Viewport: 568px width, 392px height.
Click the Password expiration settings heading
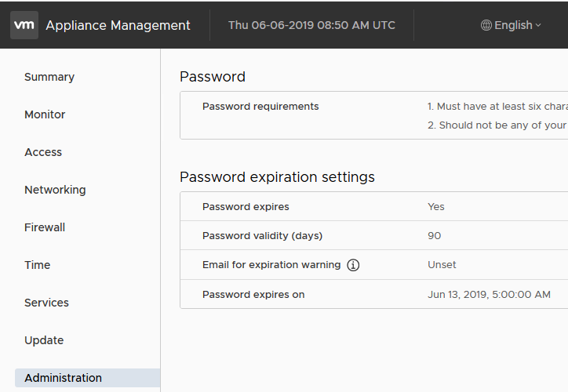[x=277, y=177]
